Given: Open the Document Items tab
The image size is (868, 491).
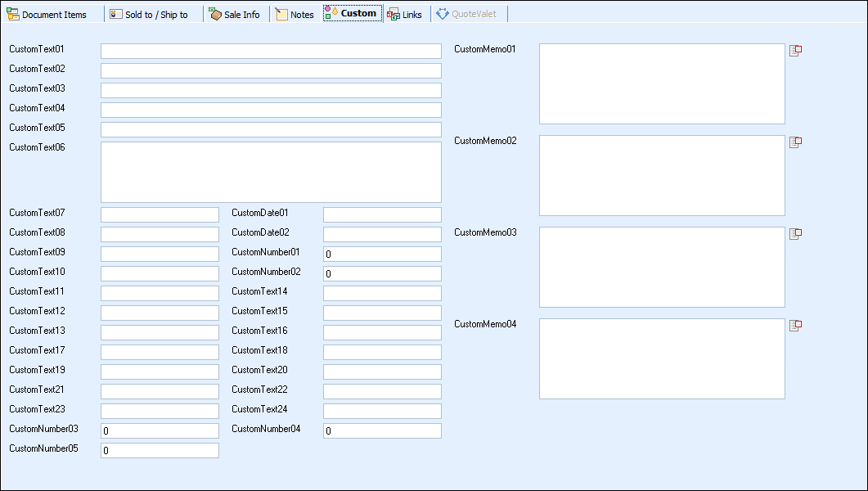Looking at the screenshot, I should (x=47, y=15).
